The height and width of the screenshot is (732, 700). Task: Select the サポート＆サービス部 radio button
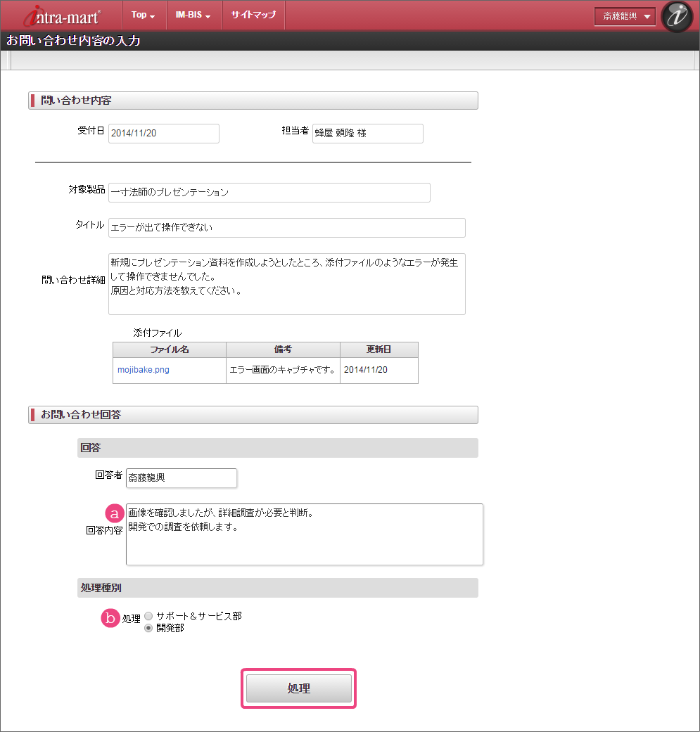tap(148, 616)
